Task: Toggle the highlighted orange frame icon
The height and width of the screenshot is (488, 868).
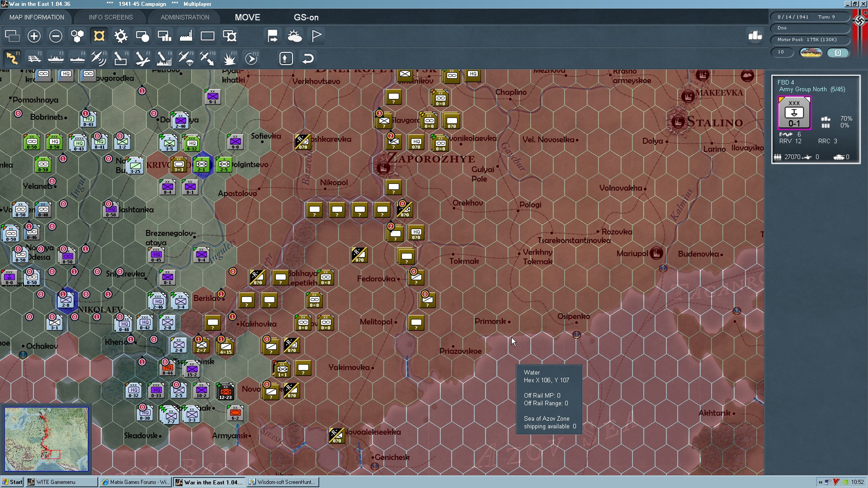Action: (x=99, y=36)
